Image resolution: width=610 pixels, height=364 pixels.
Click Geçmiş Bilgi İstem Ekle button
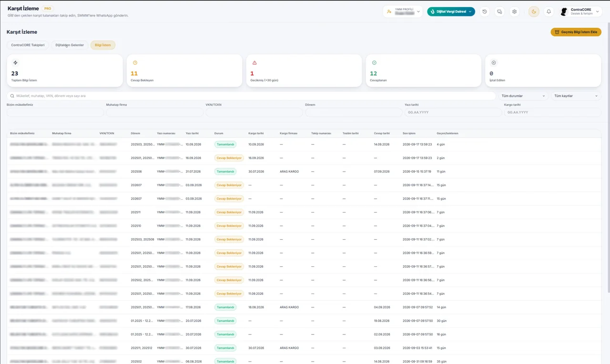coord(576,32)
